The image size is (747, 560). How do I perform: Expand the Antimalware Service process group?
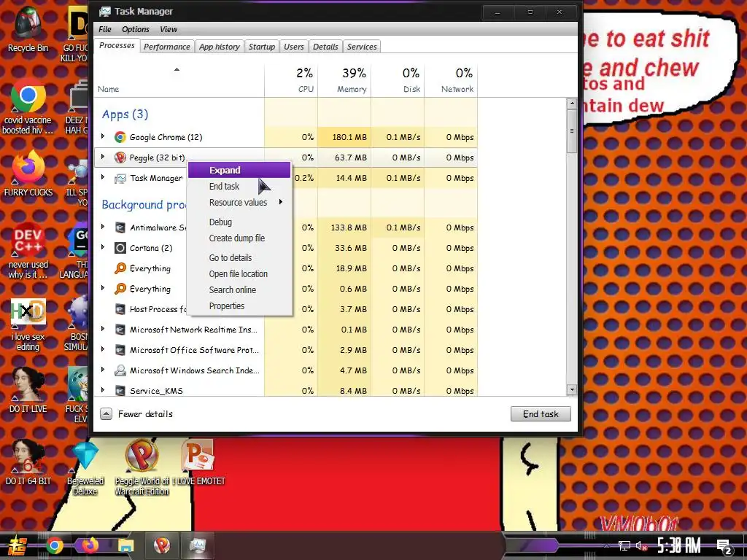coord(103,227)
